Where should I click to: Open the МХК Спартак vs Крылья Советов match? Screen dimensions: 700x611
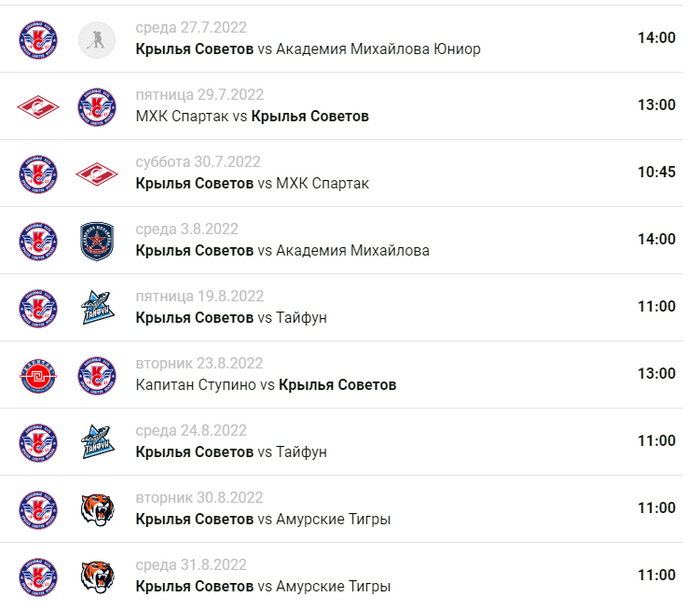[x=252, y=116]
